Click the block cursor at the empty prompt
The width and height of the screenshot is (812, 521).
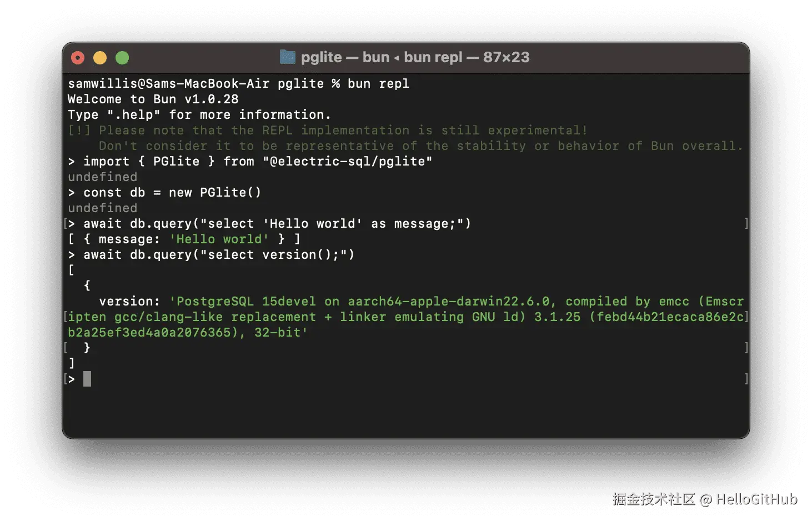click(x=87, y=379)
